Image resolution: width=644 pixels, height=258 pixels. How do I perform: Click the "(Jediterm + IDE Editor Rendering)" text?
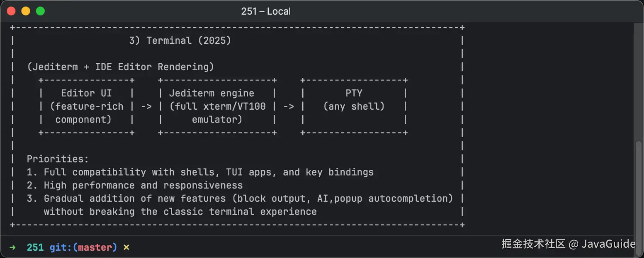(x=120, y=67)
